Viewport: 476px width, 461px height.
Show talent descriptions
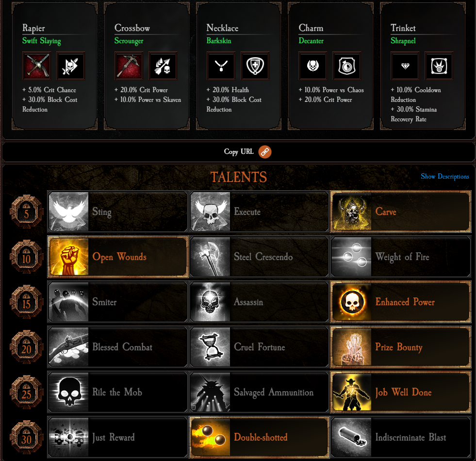point(445,177)
